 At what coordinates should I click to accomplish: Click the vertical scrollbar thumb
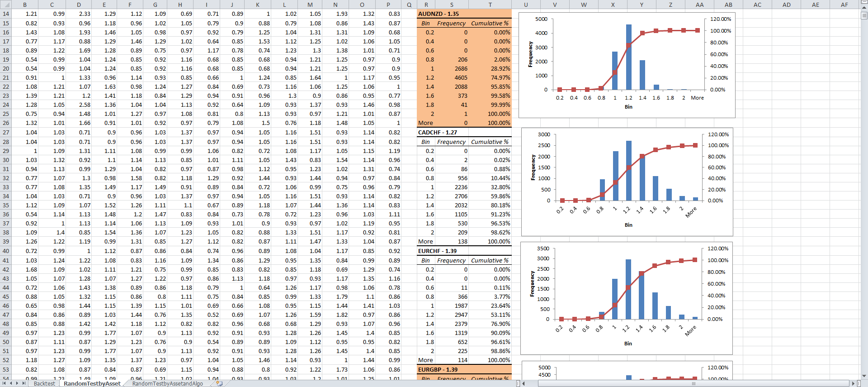[x=864, y=15]
